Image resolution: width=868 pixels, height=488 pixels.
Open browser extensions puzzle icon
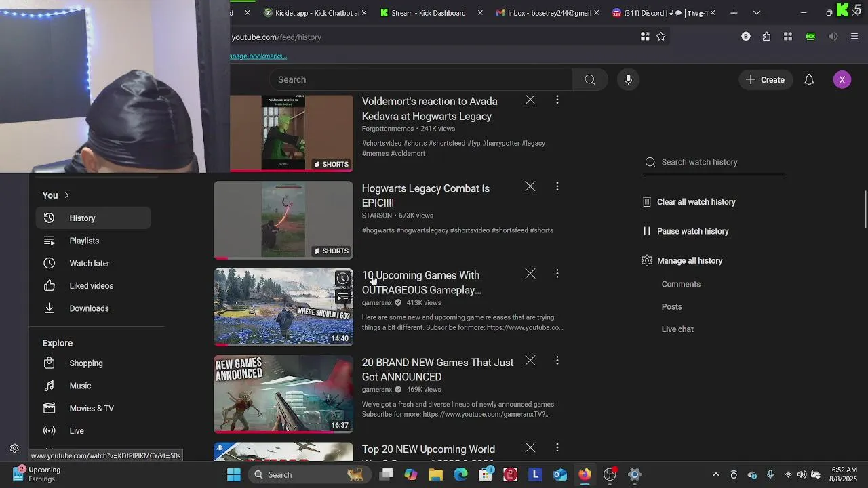tap(766, 37)
